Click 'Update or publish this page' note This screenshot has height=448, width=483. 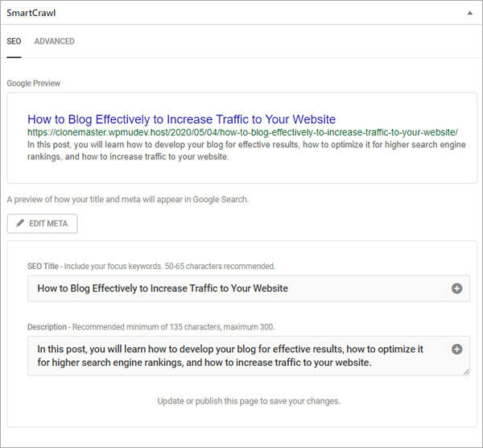coord(249,401)
